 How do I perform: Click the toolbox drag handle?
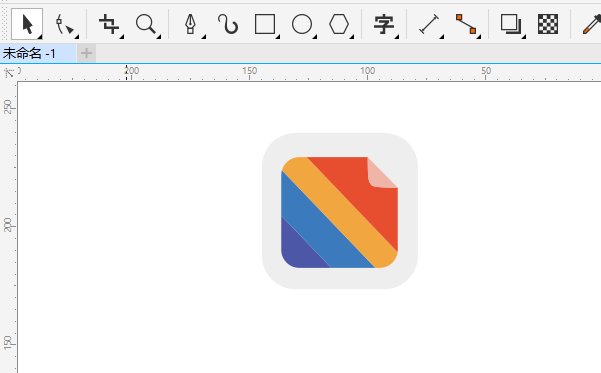4,23
